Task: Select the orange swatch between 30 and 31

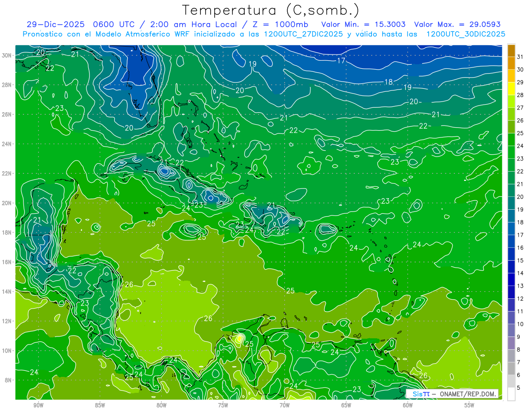Action: 511,63
